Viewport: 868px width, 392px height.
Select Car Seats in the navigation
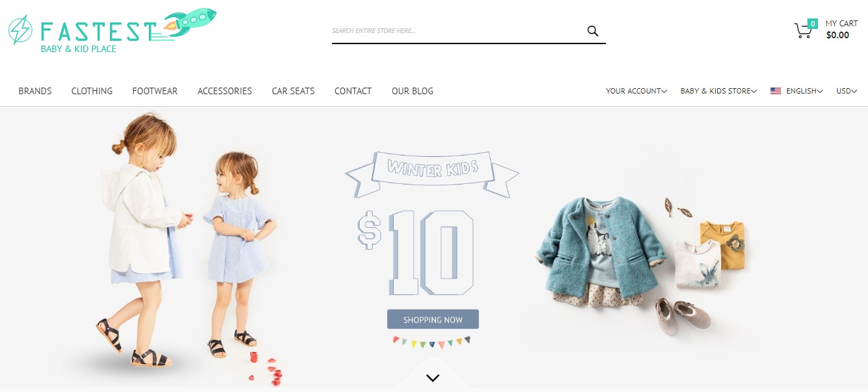pos(293,91)
